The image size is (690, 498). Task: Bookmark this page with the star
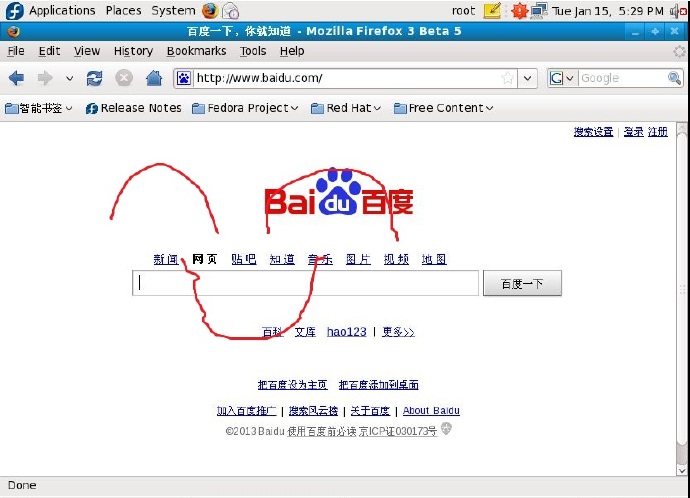coord(507,78)
